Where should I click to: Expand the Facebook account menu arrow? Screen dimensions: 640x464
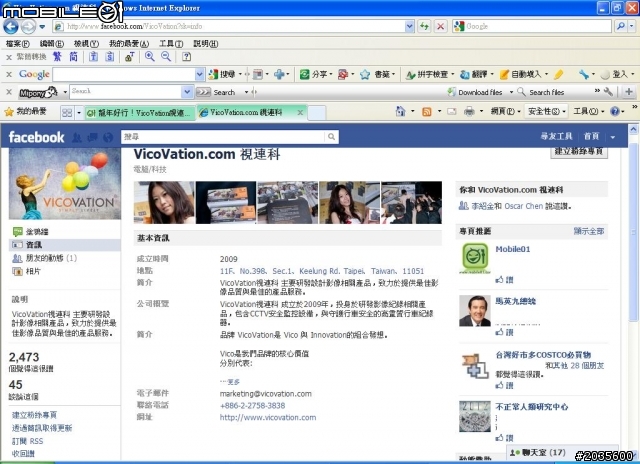pos(613,137)
